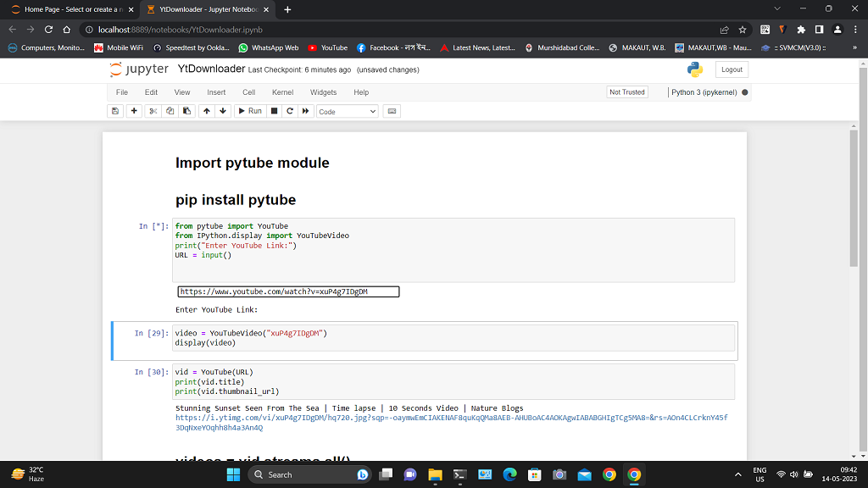The image size is (868, 488).
Task: Open cell type Code dropdown
Action: pos(347,111)
